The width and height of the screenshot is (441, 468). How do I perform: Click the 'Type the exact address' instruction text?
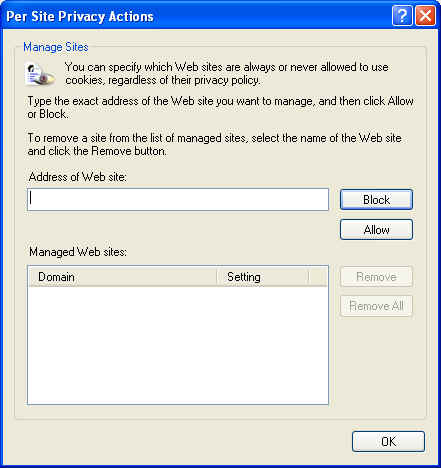(221, 107)
